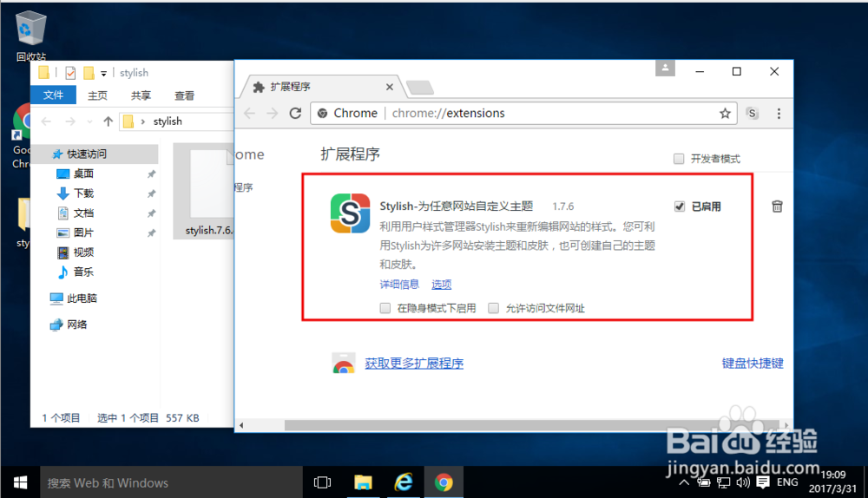868x498 pixels.
Task: Open the 文件 tab in Explorer
Action: tap(53, 95)
